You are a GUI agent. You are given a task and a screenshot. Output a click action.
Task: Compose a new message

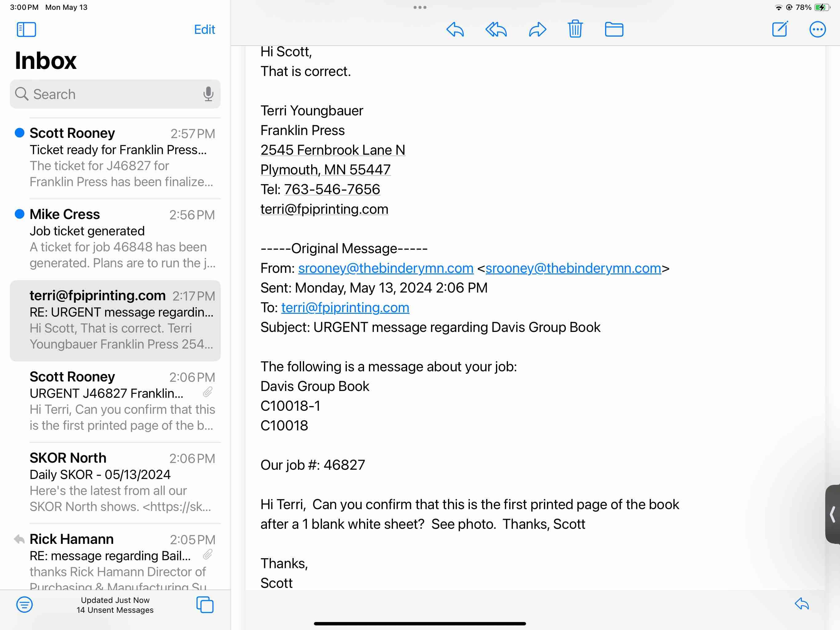pyautogui.click(x=780, y=29)
